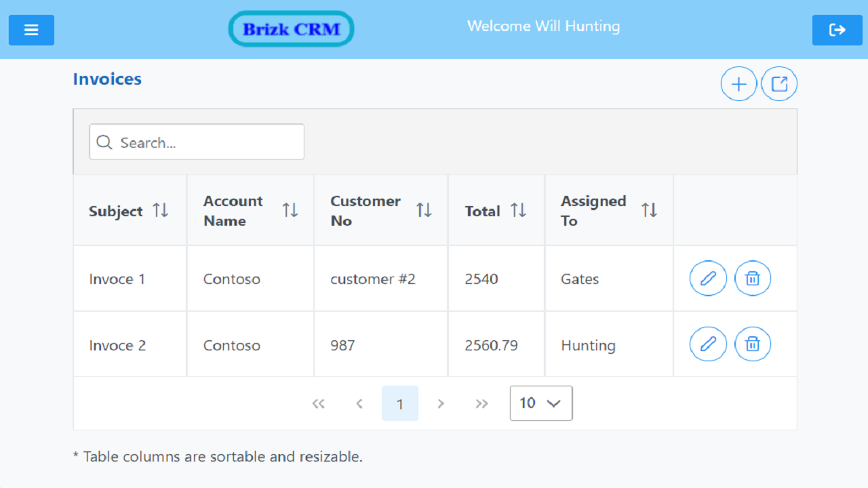Click the trash icon on the Invoce 2 row
Image resolution: width=868 pixels, height=488 pixels.
click(x=753, y=344)
